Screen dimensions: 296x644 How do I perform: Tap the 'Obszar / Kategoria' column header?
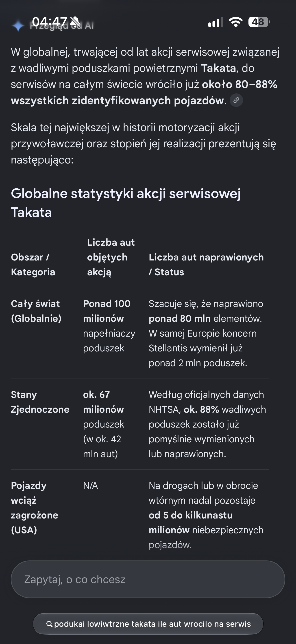pos(33,265)
